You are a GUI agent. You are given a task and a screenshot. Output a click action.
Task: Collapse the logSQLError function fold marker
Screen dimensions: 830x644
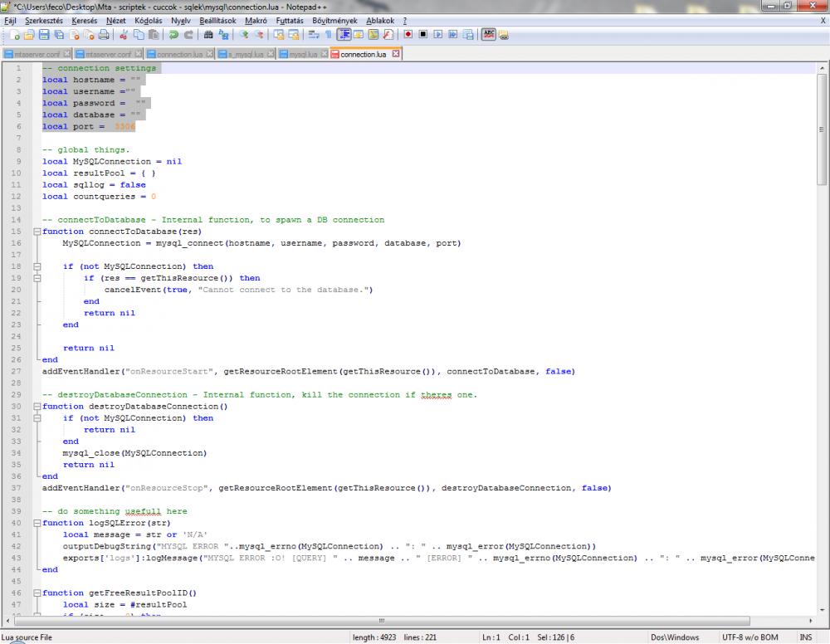(37, 523)
